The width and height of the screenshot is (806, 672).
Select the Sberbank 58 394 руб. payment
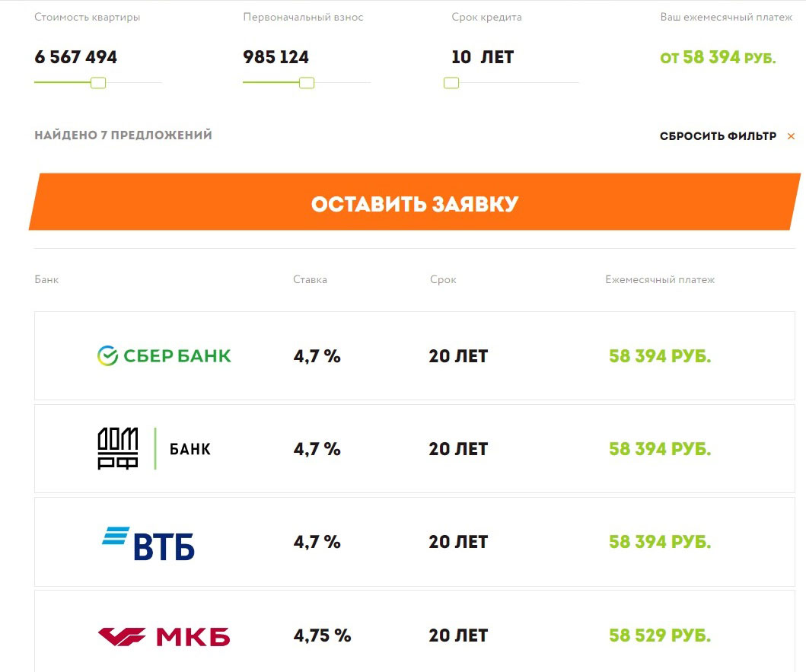(x=660, y=356)
